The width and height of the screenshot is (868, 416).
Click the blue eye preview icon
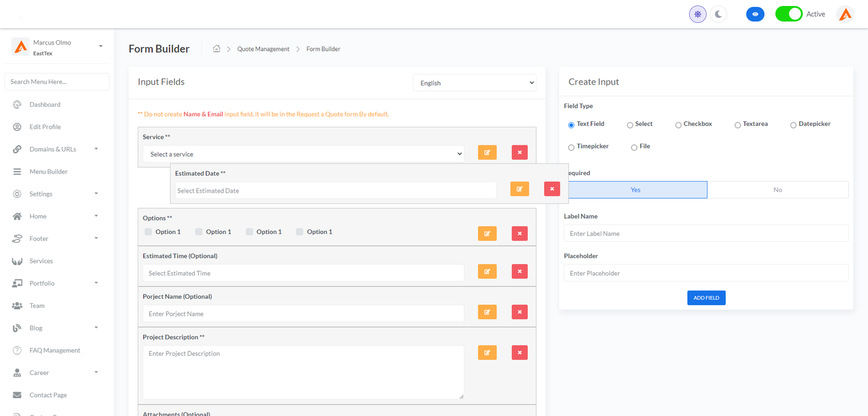pyautogui.click(x=755, y=14)
